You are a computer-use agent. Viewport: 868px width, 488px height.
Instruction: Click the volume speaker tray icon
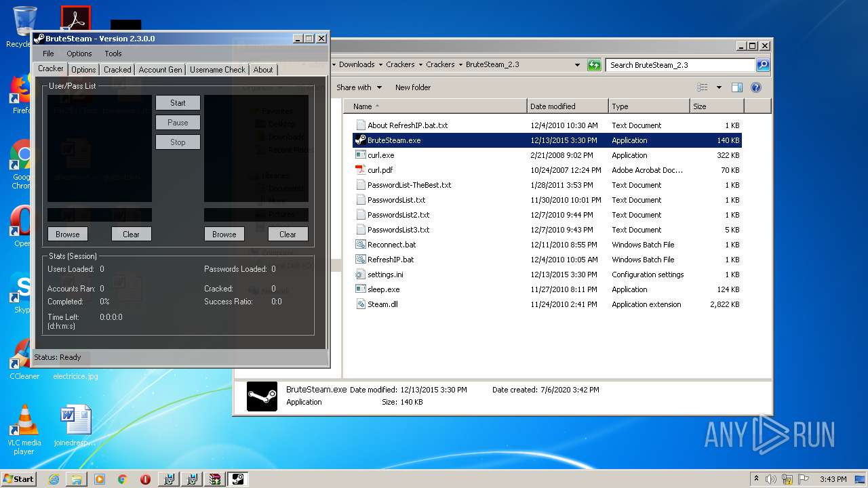tap(771, 479)
